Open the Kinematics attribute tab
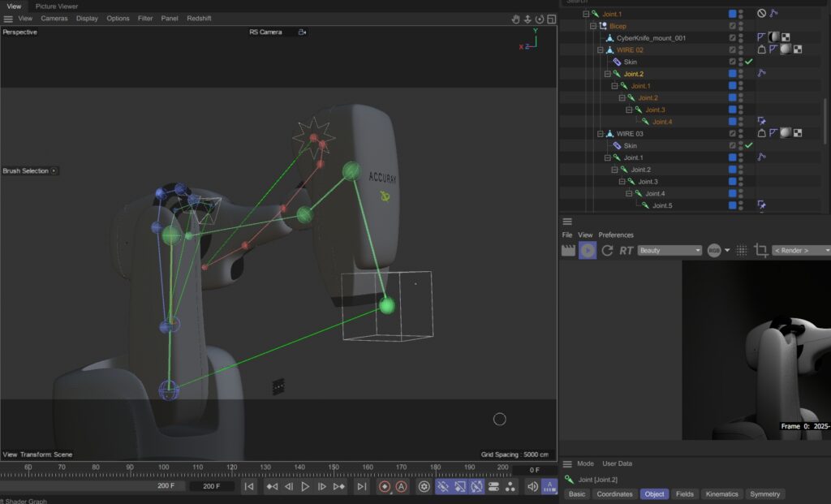The width and height of the screenshot is (831, 504). click(x=721, y=493)
